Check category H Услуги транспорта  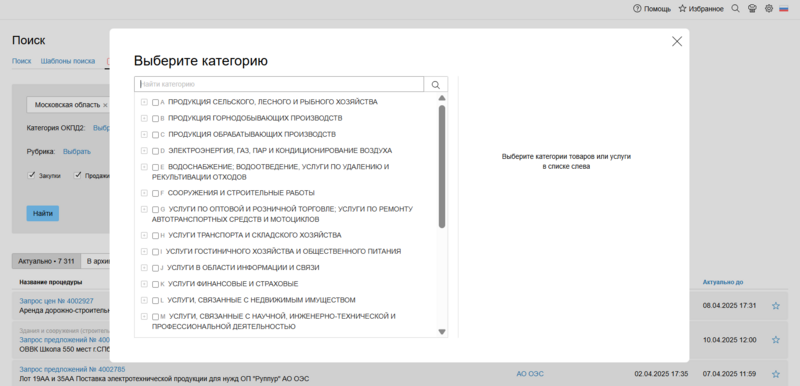pyautogui.click(x=155, y=236)
